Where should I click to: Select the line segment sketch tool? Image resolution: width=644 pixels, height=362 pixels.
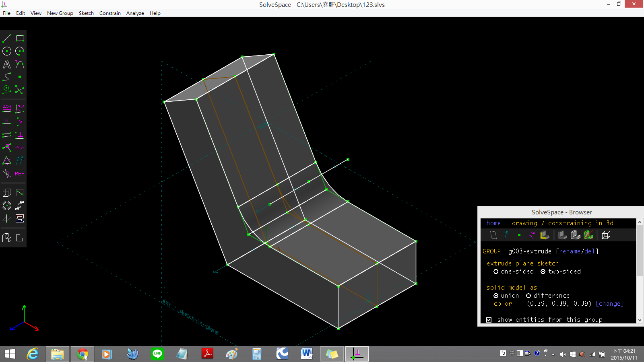click(x=7, y=38)
